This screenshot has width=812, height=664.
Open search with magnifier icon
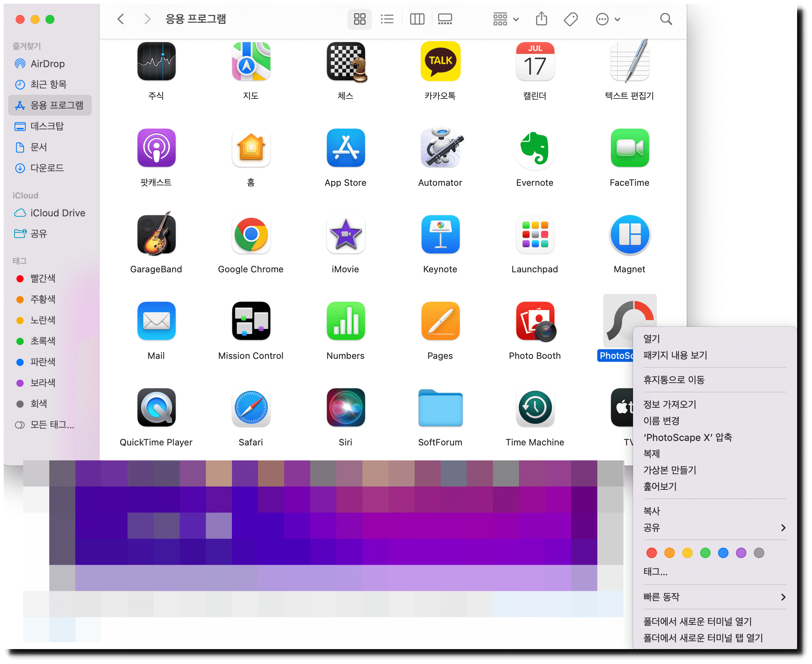click(x=665, y=19)
